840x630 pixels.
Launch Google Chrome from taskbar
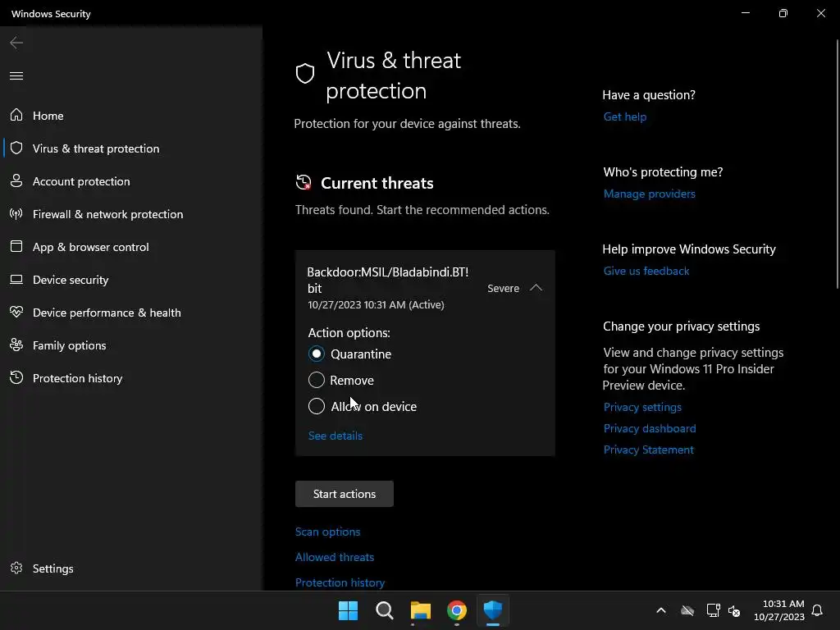pos(456,610)
